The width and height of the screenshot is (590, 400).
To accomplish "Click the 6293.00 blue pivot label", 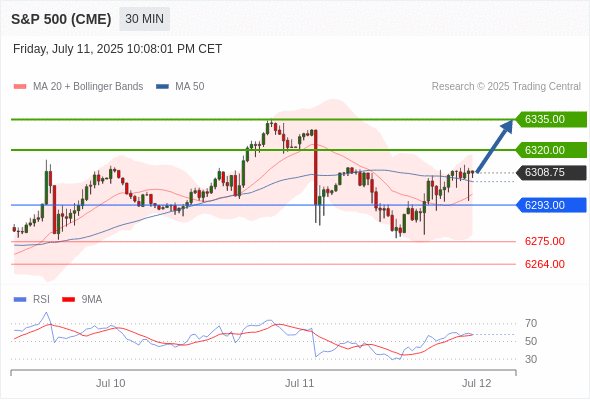I will coord(551,205).
